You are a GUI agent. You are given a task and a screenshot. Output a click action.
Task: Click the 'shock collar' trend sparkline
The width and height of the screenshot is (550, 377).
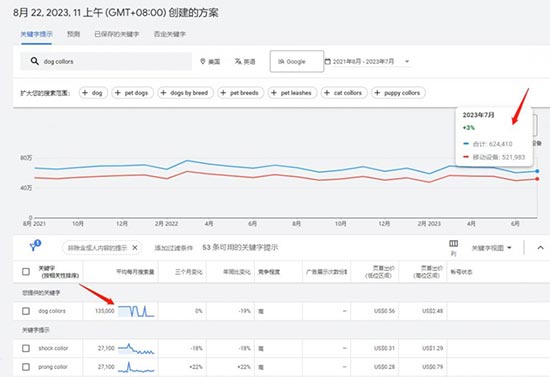pyautogui.click(x=136, y=349)
